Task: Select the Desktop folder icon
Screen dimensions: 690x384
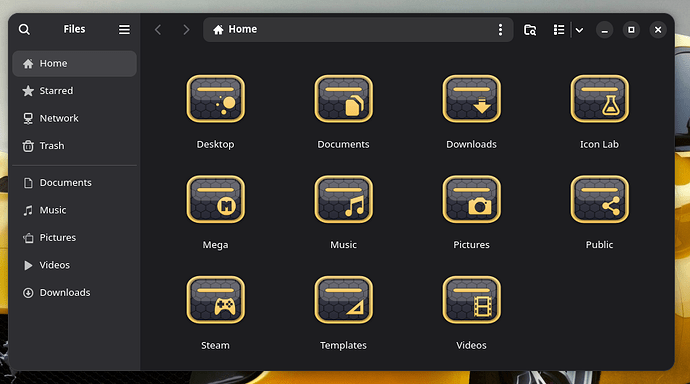Action: 216,99
